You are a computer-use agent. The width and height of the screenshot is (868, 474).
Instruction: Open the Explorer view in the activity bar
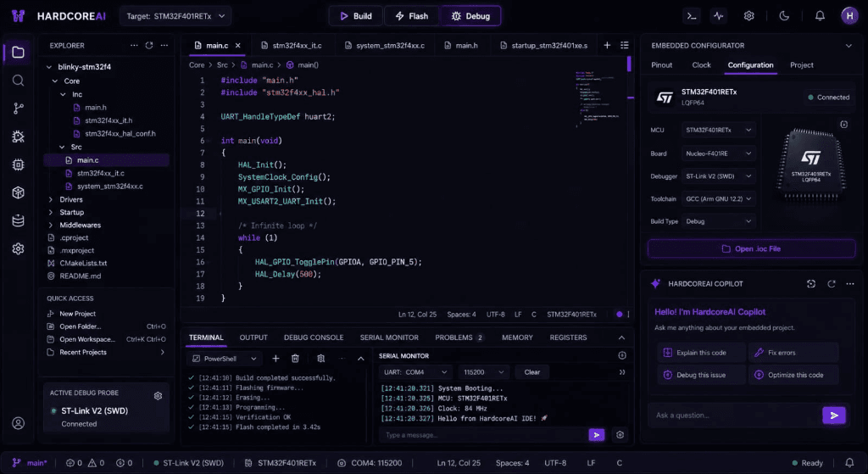[19, 52]
